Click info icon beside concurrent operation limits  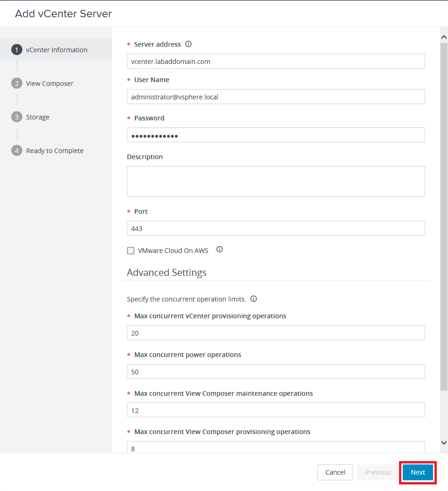(253, 299)
